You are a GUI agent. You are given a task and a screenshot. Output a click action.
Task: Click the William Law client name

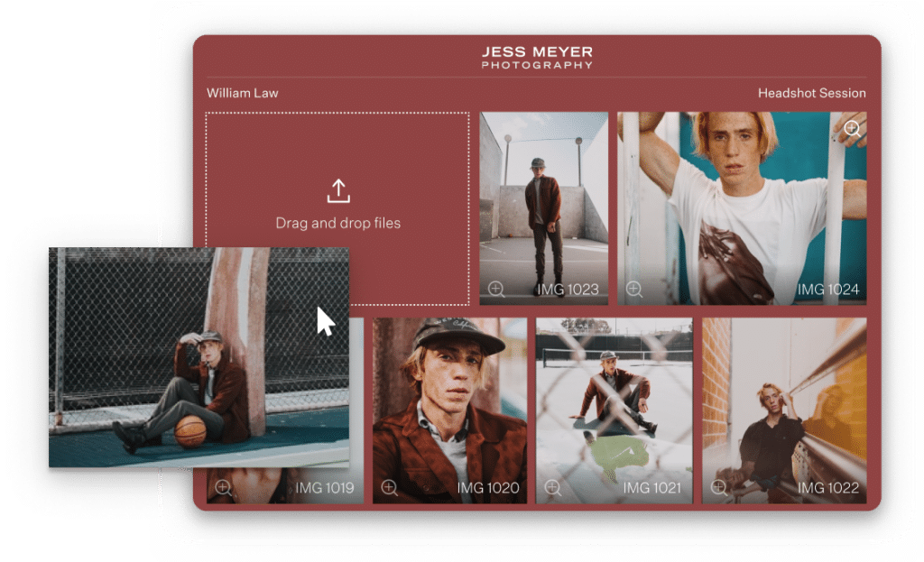[x=242, y=93]
